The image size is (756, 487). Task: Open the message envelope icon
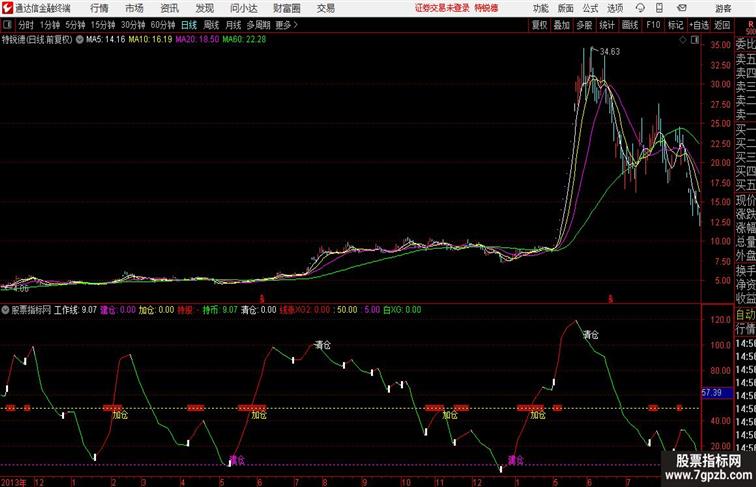pos(682,8)
